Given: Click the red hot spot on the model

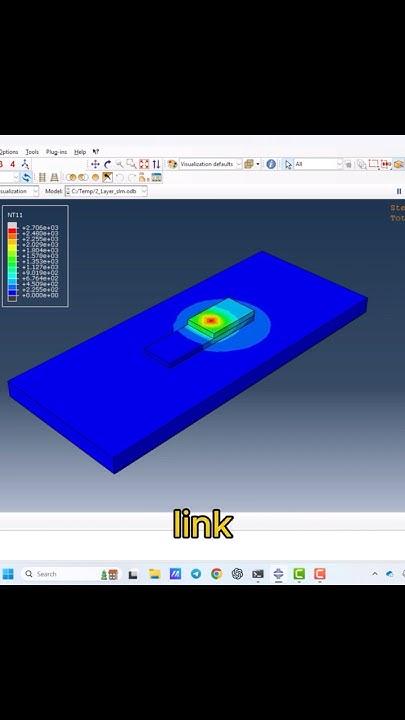Looking at the screenshot, I should point(211,321).
